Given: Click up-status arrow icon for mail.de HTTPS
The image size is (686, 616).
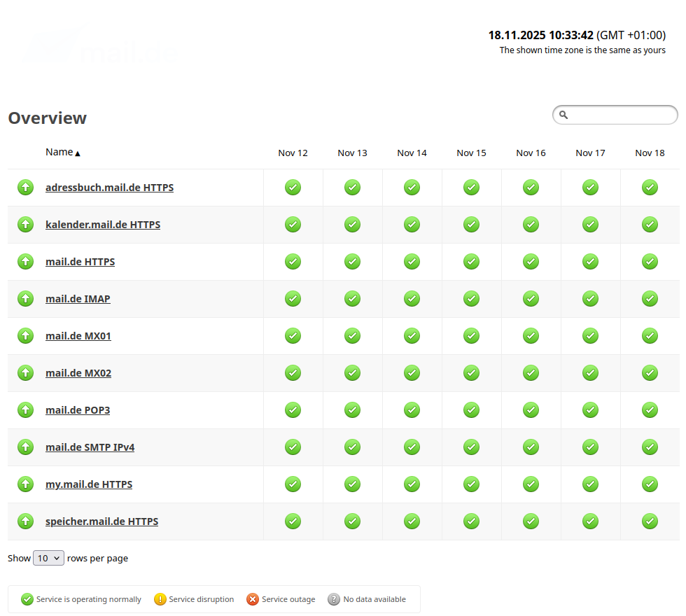Looking at the screenshot, I should click(x=25, y=262).
